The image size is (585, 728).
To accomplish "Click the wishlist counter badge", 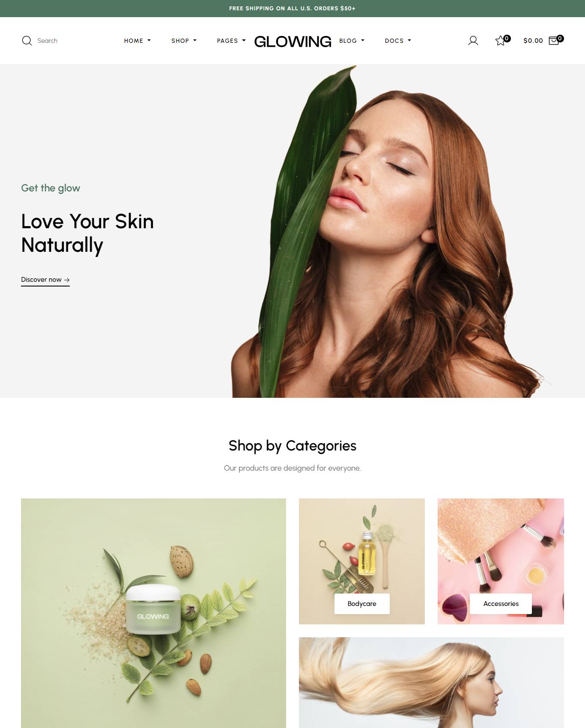I will [507, 38].
